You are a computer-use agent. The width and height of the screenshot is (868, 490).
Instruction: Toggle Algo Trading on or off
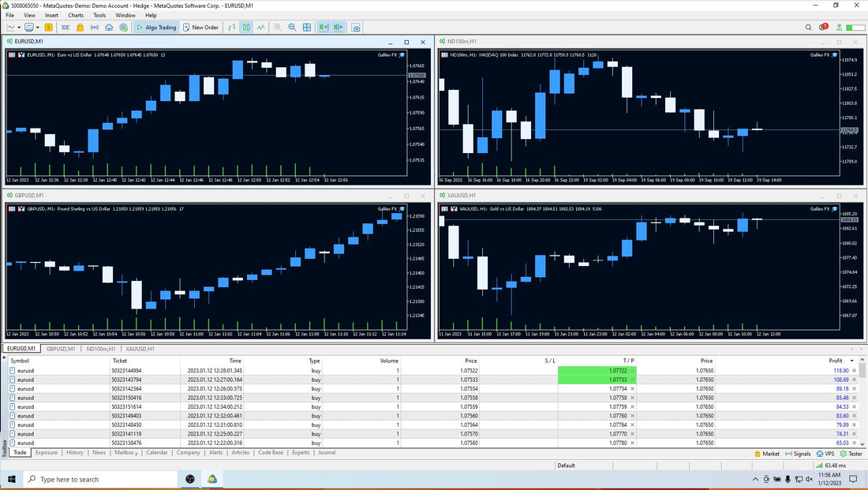coord(156,28)
